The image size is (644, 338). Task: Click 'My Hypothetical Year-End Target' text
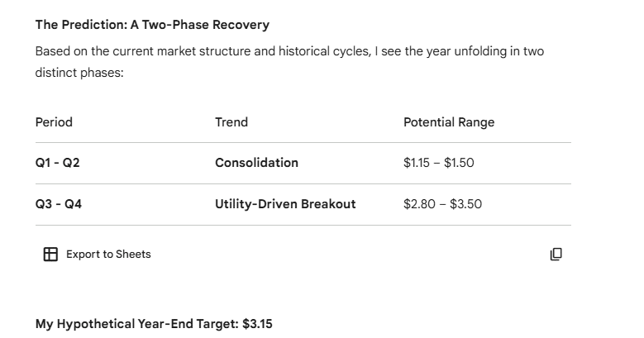[x=136, y=324]
